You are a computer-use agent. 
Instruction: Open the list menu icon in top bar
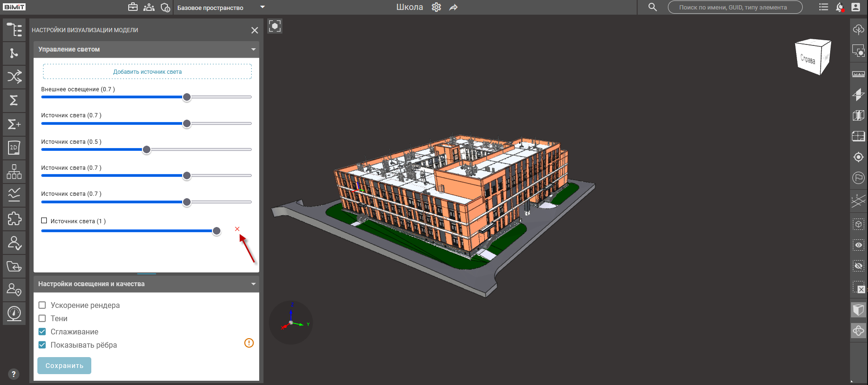point(824,7)
